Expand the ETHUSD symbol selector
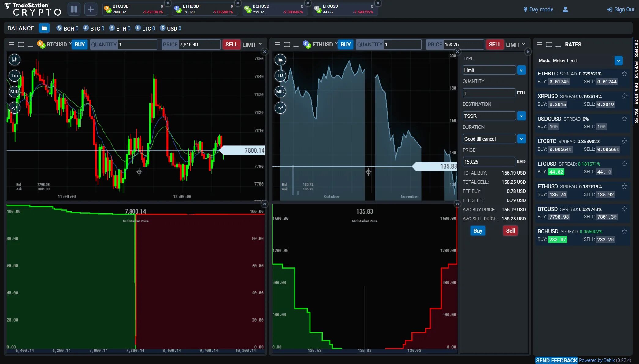639x364 pixels. [x=336, y=44]
